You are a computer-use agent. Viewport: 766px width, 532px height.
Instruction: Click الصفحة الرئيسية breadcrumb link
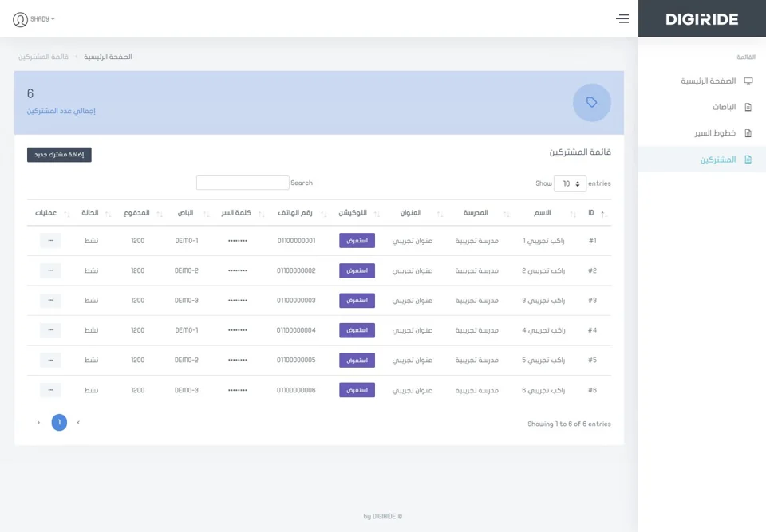(108, 57)
